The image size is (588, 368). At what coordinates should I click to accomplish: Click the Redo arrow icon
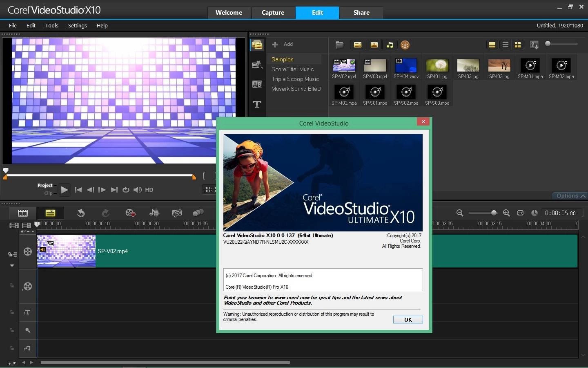tap(105, 213)
